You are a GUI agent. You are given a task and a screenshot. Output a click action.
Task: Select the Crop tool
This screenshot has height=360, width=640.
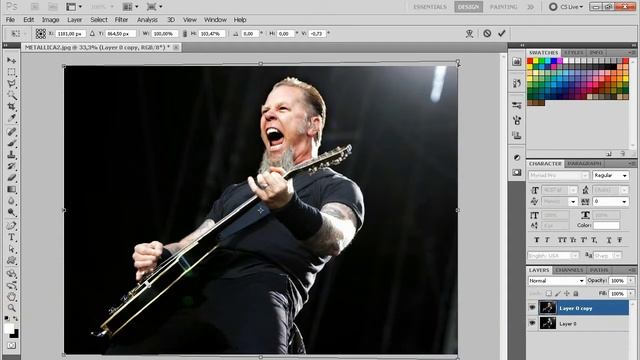pos(11,107)
